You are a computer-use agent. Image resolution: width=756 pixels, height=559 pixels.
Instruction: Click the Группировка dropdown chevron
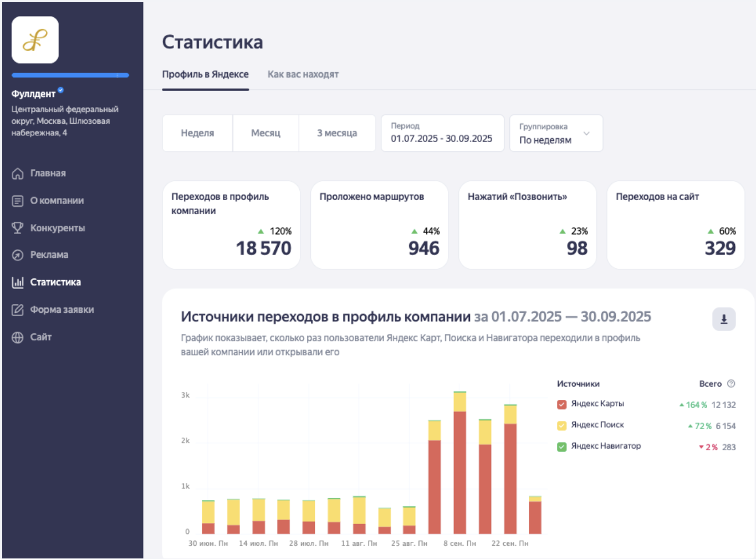(586, 133)
